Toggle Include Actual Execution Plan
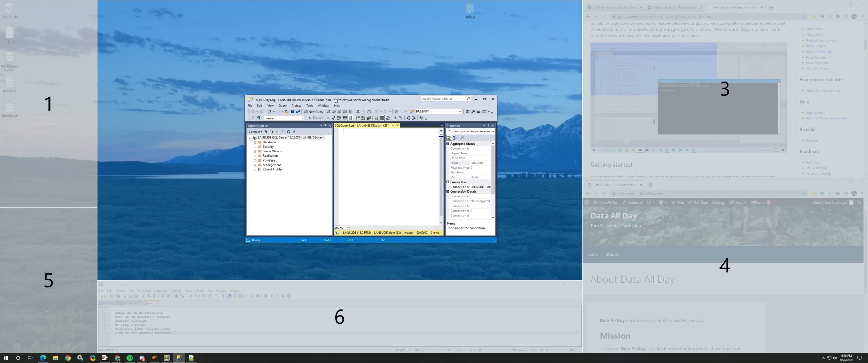The image size is (868, 363). click(358, 118)
